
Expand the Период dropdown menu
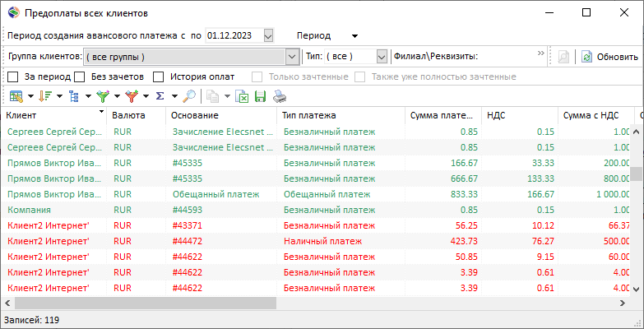[354, 36]
